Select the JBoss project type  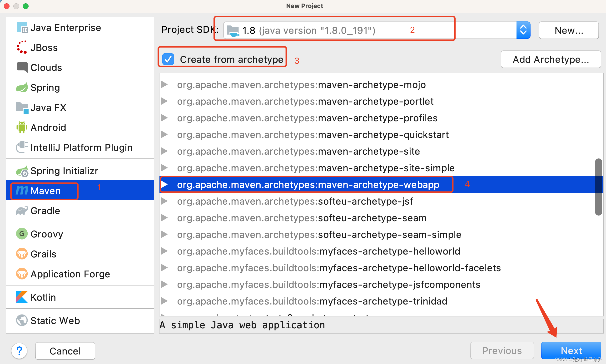(80, 47)
